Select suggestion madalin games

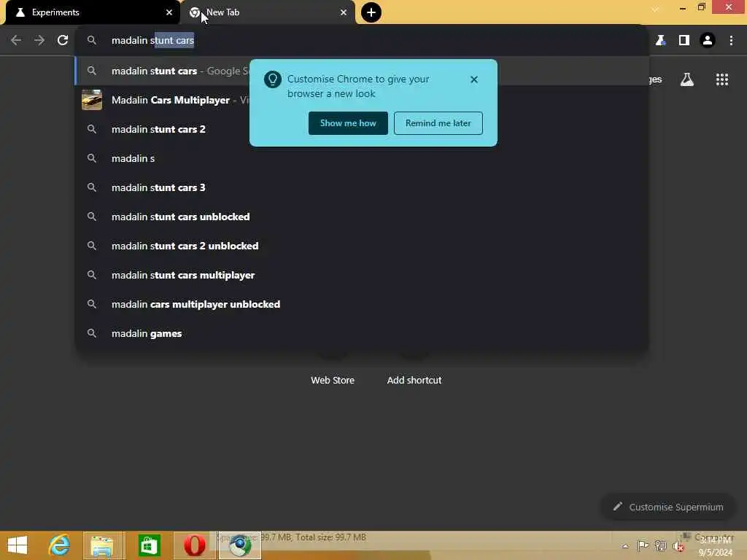(362, 333)
